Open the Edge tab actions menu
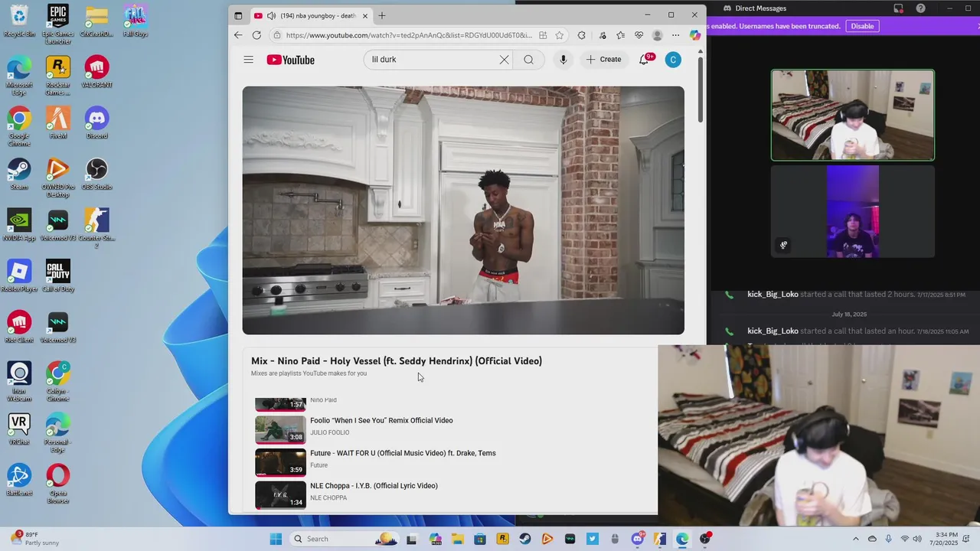This screenshot has width=980, height=551. 238,15
